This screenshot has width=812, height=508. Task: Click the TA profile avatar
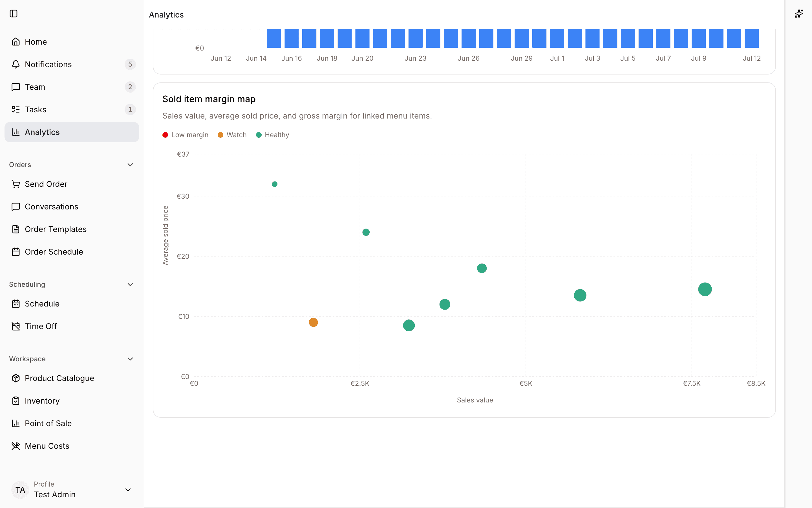(20, 490)
